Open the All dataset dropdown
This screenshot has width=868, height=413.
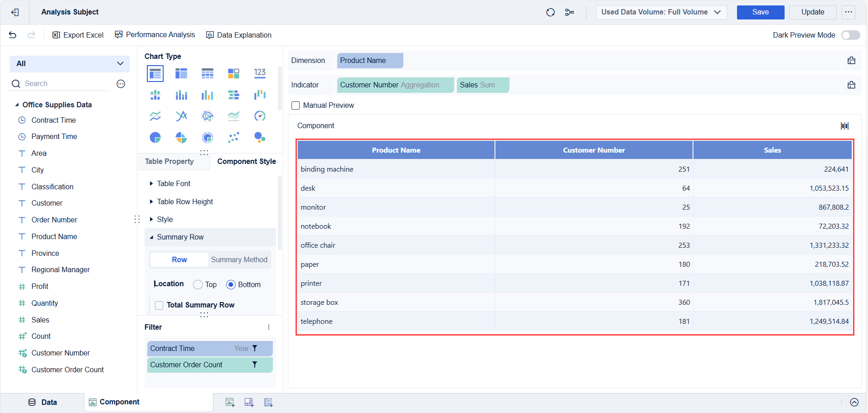[x=69, y=63]
